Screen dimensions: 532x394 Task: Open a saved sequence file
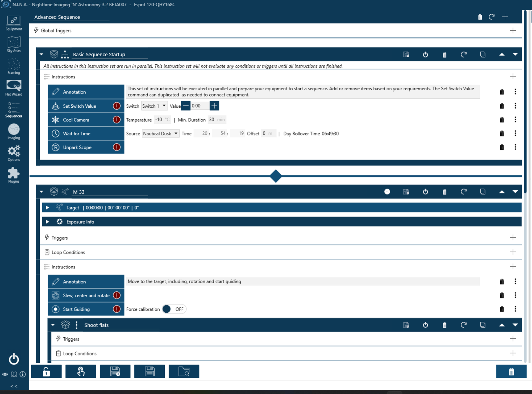(184, 371)
